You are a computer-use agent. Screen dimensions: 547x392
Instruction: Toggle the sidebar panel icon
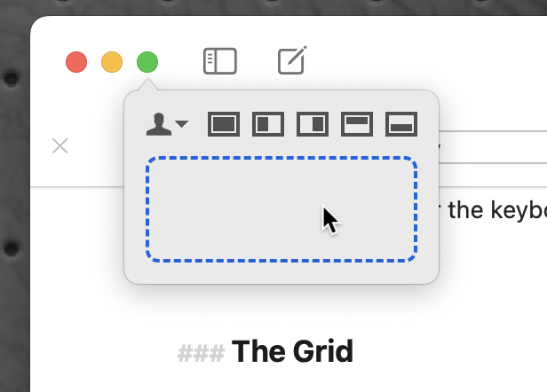point(220,61)
